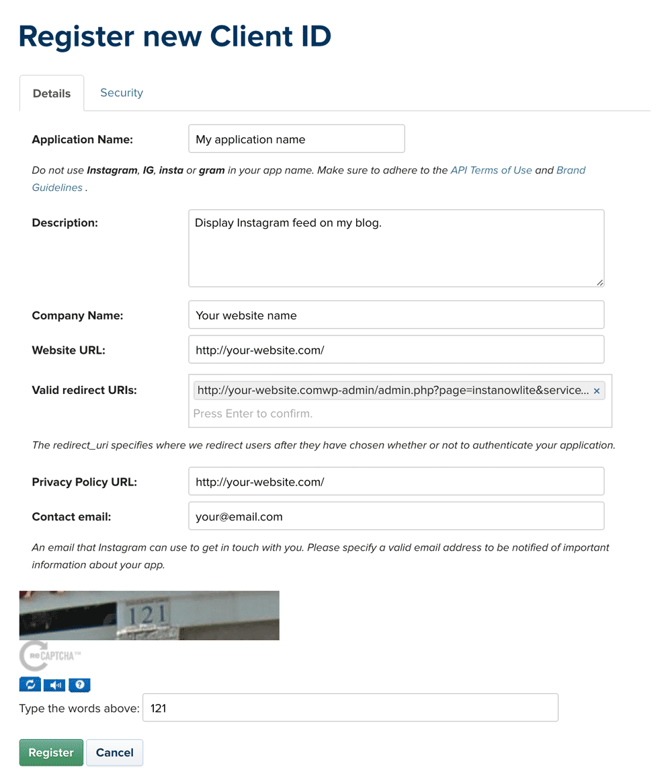Focus the Application Name field
Viewport: 672px width, 784px height.
296,139
